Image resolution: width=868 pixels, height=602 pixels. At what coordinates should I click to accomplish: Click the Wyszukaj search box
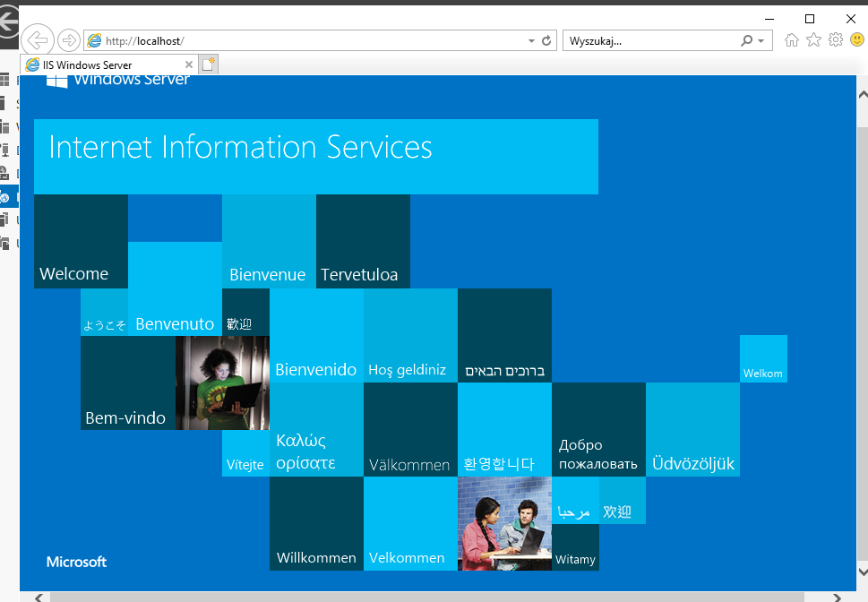649,41
